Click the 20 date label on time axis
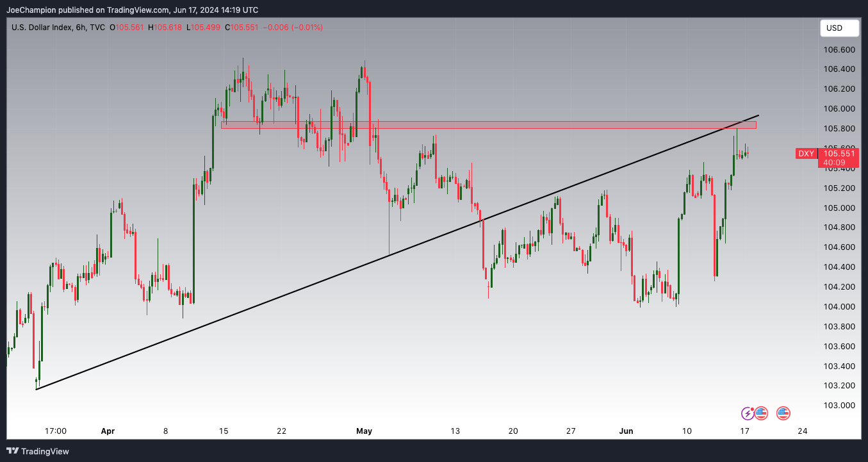868x462 pixels. [x=512, y=431]
